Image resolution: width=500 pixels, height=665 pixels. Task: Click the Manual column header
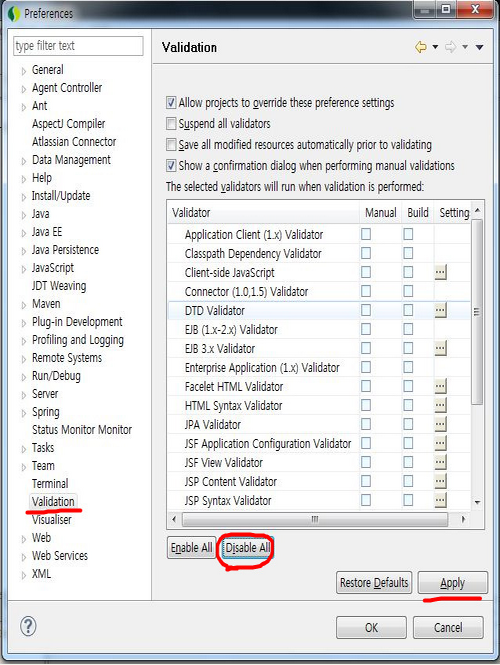coord(381,212)
